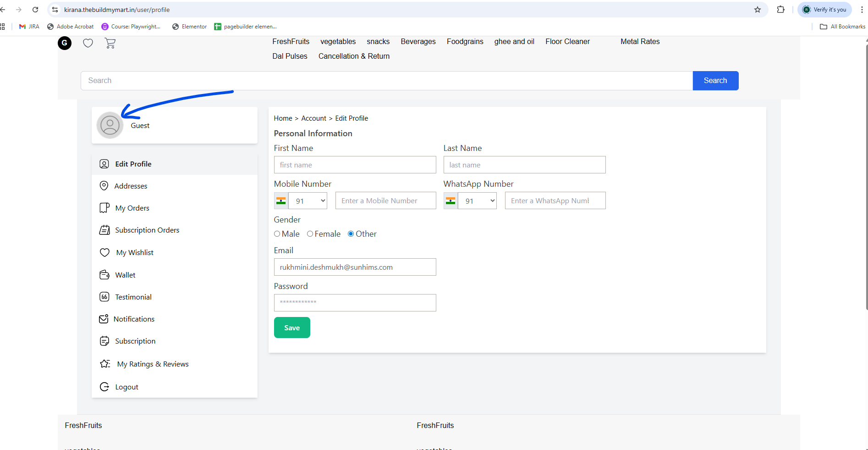This screenshot has height=450, width=868.
Task: Open the pagebuilder elements bookmark
Action: (245, 27)
